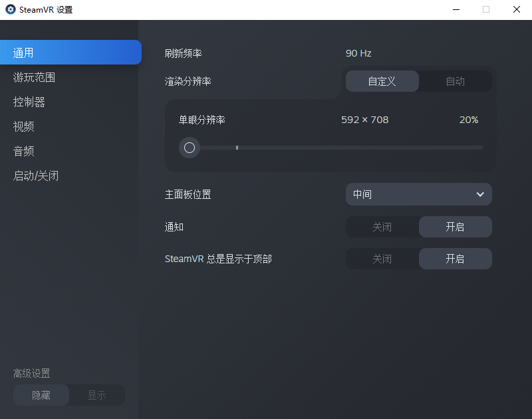
Task: Switch to the 游玩范围 section
Action: 34,77
